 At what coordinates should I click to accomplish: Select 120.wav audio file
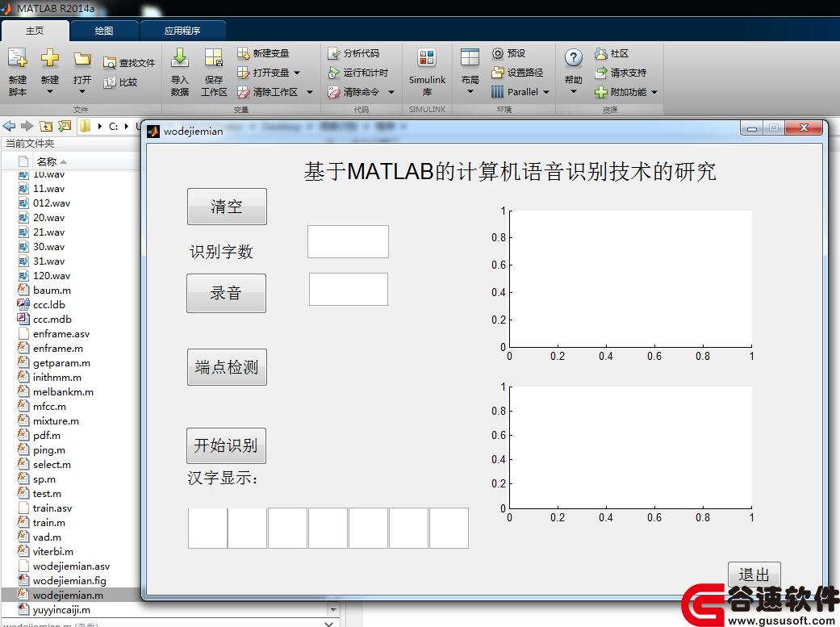[x=52, y=275]
